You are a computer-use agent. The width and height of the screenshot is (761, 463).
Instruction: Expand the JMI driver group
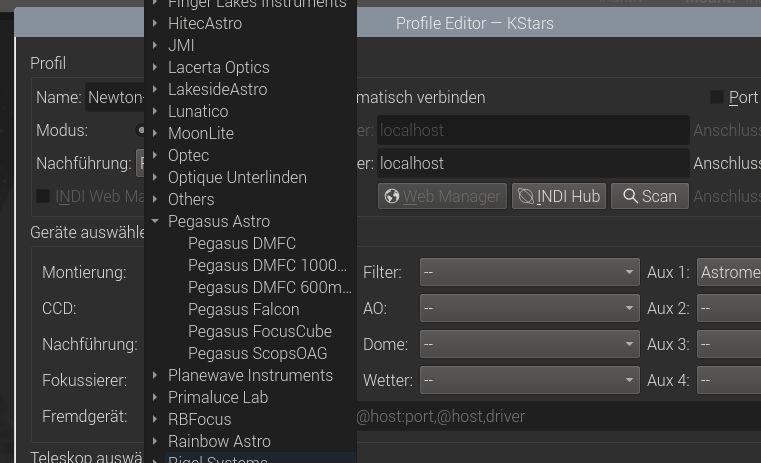coord(155,45)
